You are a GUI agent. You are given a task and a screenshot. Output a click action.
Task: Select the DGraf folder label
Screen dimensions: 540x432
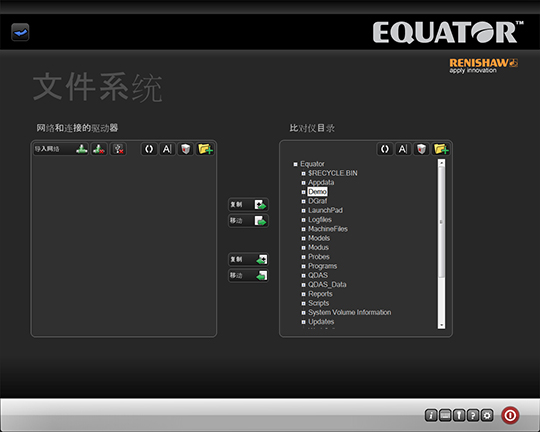click(x=318, y=201)
